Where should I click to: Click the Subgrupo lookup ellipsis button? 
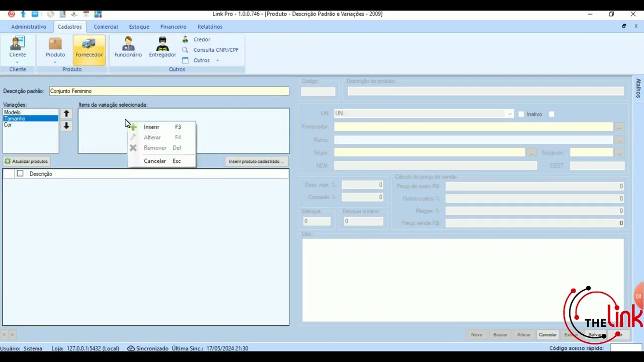coord(619,152)
